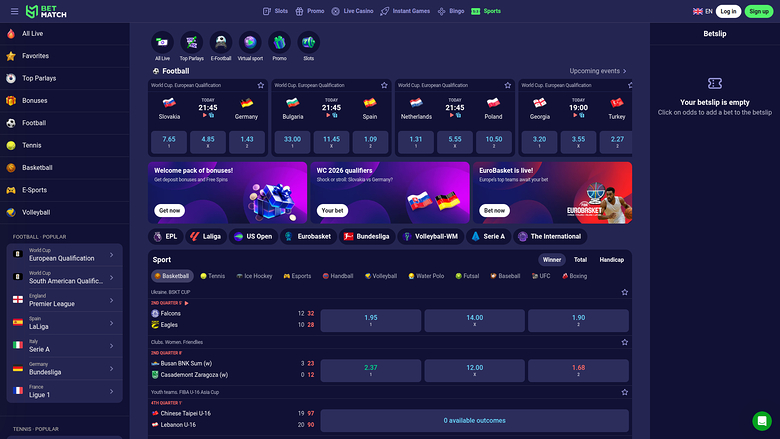780x439 pixels.
Task: Open the Promo gift round icon
Action: pos(280,43)
